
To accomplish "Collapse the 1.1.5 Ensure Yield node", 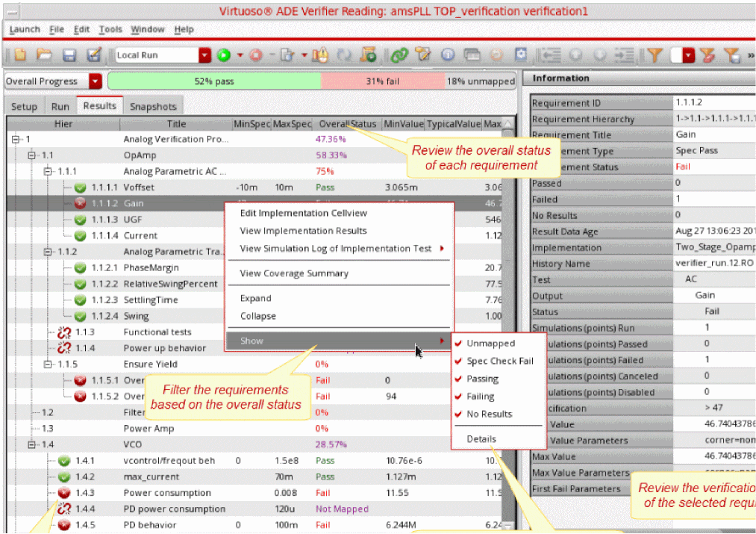I will coord(48,364).
